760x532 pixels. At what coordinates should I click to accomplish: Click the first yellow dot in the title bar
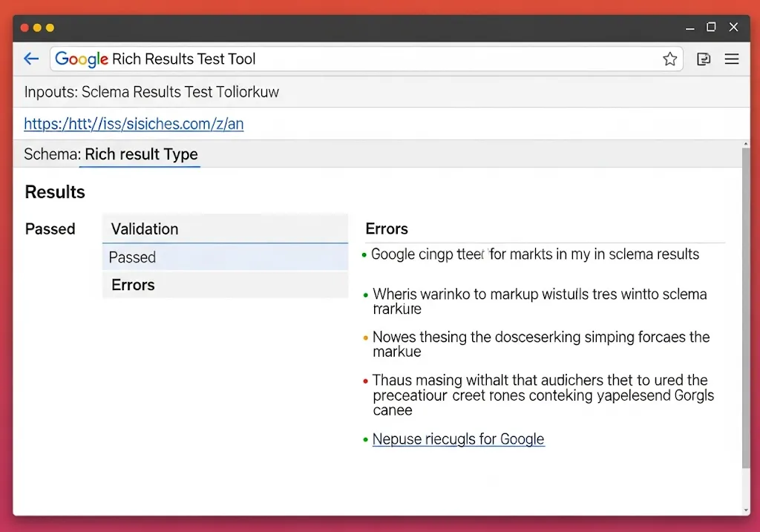37,27
